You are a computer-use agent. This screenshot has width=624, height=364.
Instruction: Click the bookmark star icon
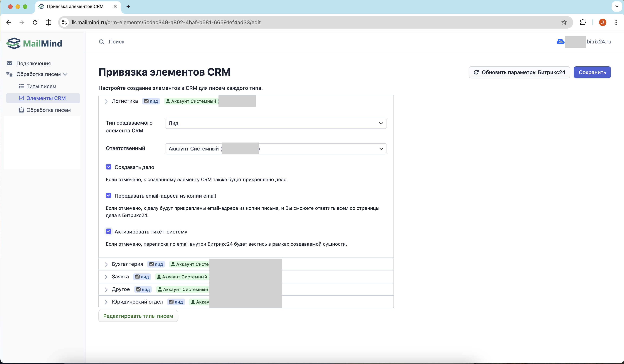[x=564, y=22]
